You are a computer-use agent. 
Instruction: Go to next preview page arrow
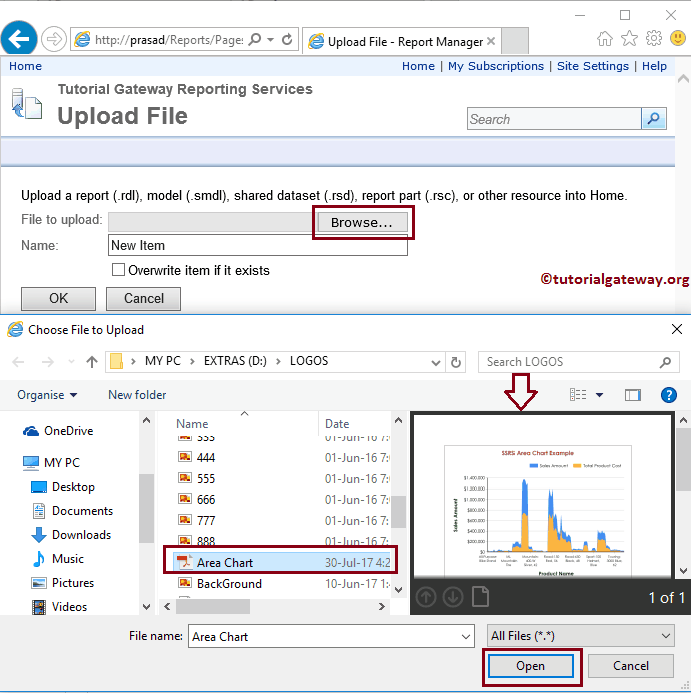click(453, 597)
